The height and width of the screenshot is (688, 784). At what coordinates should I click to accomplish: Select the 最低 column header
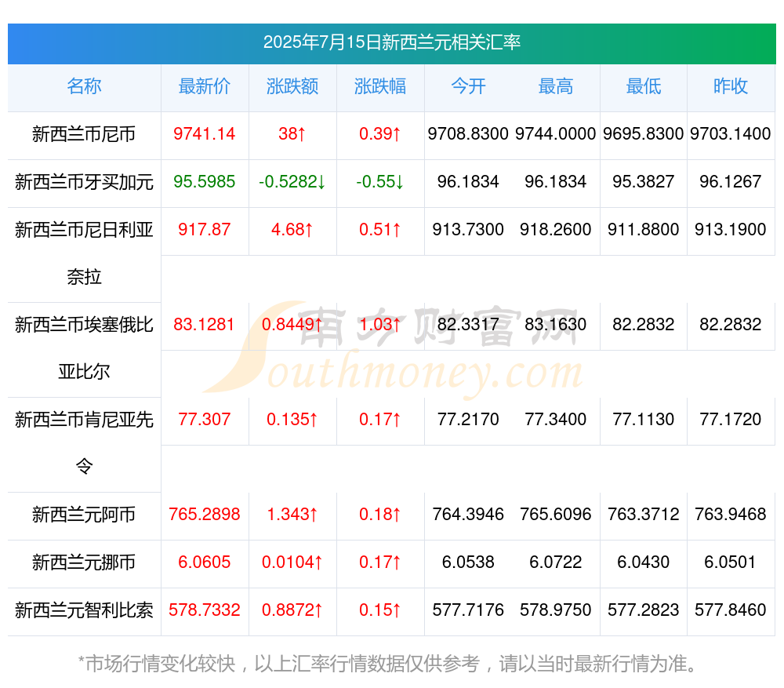644,86
